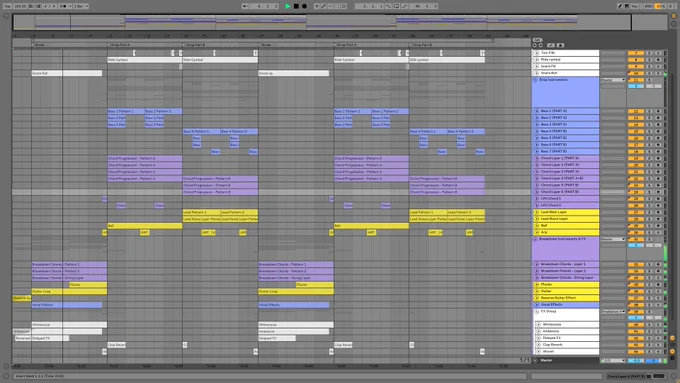The width and height of the screenshot is (680, 383).
Task: Jump to first Drop Part B locator
Action: pyautogui.click(x=194, y=45)
